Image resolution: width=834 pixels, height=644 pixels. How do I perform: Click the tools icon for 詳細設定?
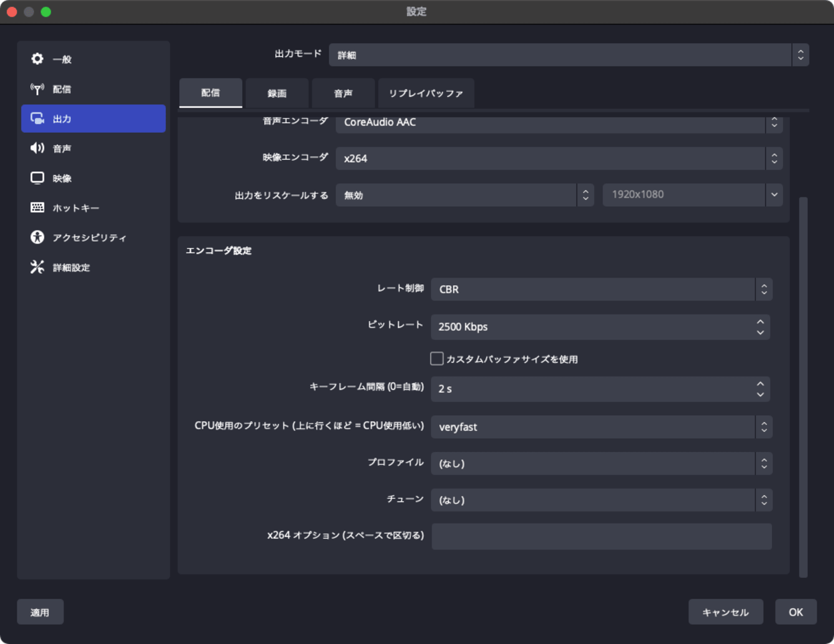[x=37, y=267]
